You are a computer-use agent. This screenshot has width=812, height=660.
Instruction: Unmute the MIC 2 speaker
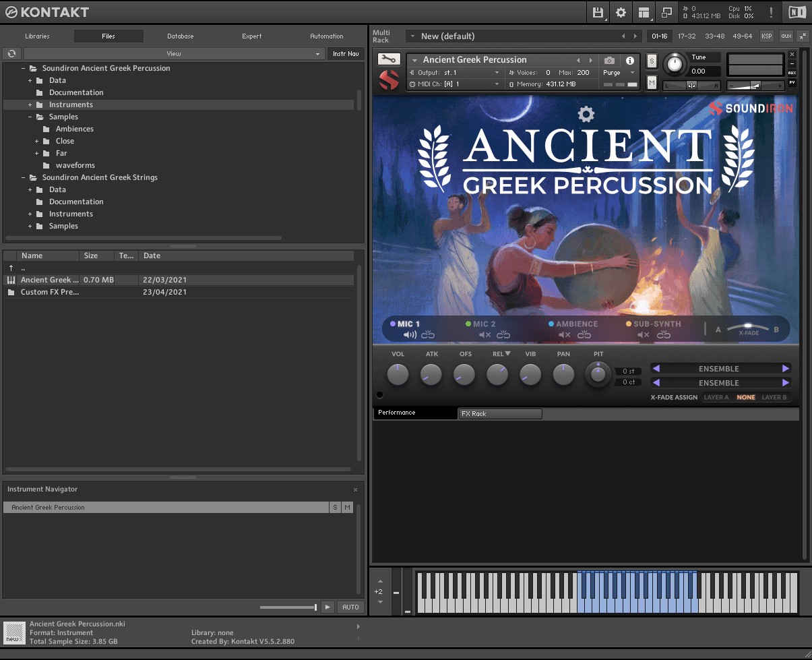(x=485, y=334)
